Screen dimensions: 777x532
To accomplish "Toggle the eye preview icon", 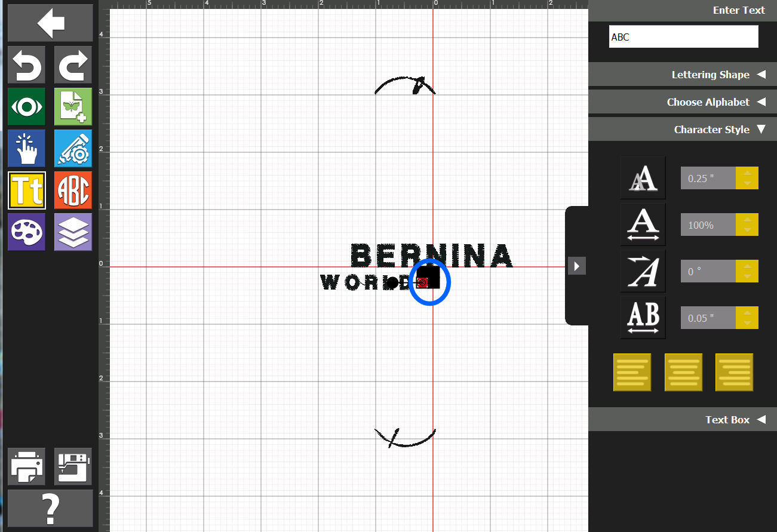I will tap(26, 107).
